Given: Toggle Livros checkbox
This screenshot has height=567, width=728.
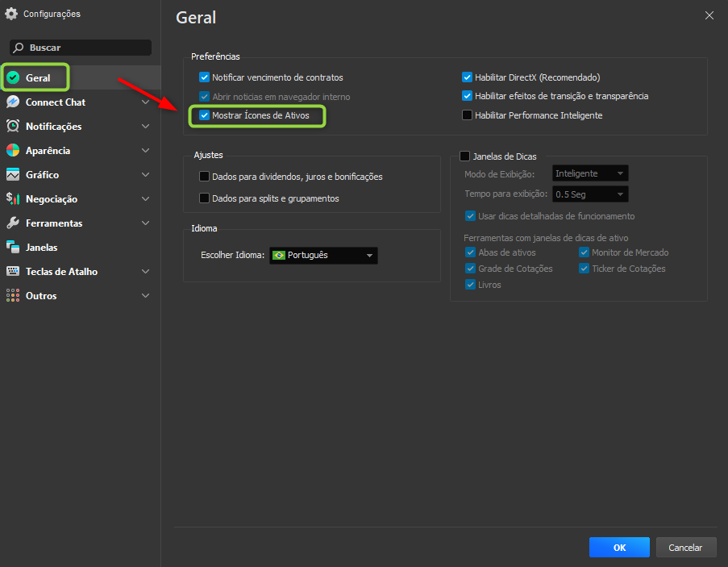Looking at the screenshot, I should click(x=470, y=285).
